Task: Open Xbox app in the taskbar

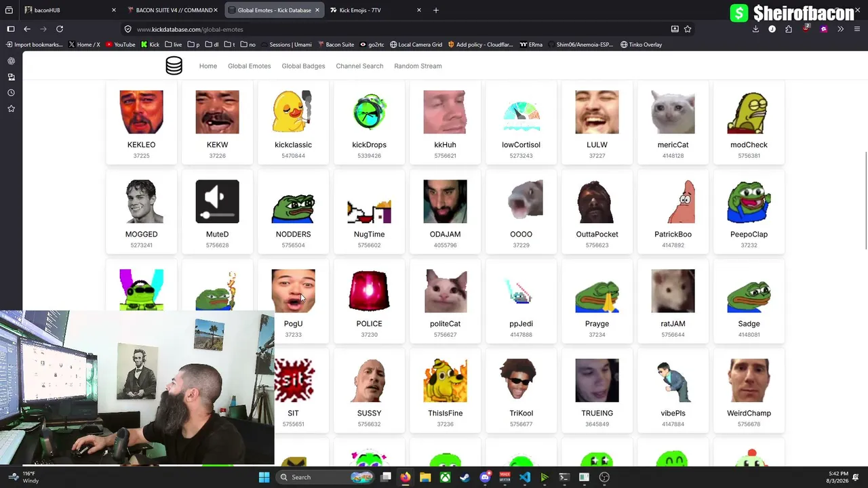Action: pyautogui.click(x=445, y=477)
